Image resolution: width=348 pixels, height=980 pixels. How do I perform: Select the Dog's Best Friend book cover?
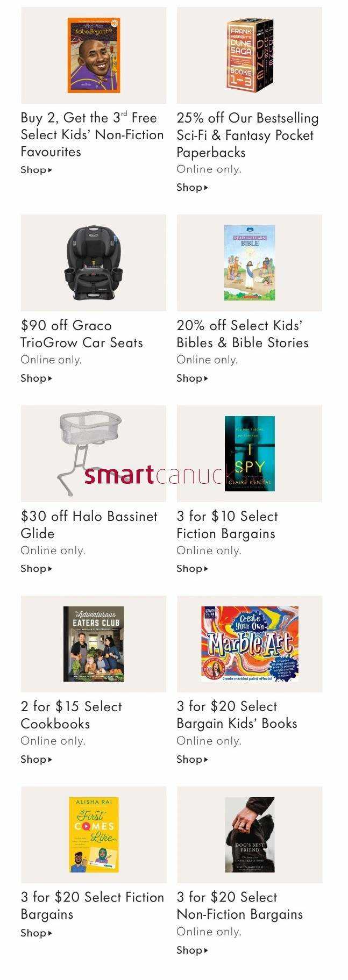[x=250, y=834]
